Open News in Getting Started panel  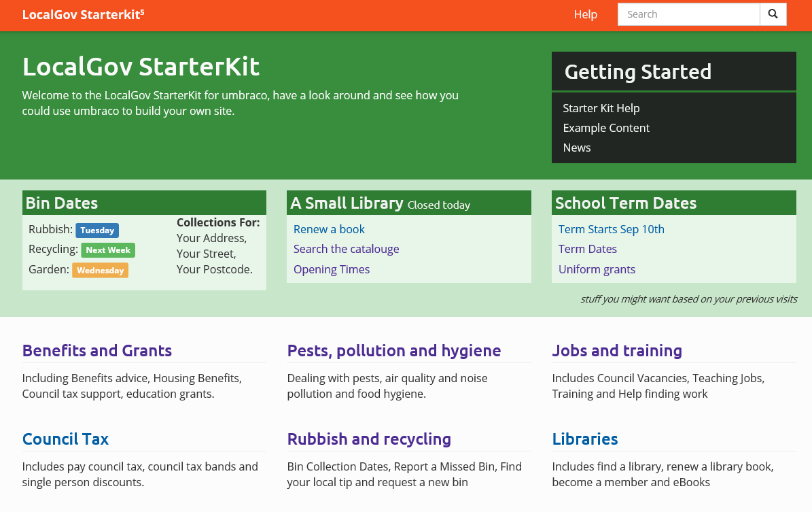(x=576, y=148)
